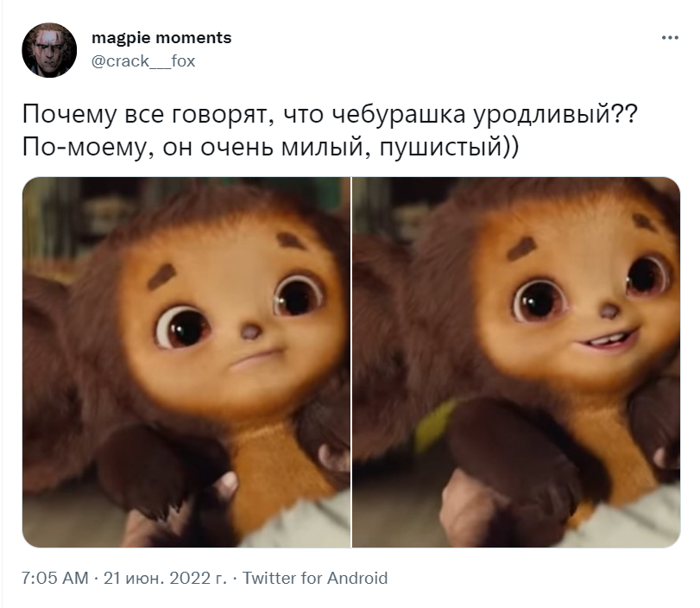Open the left neutral-faced Cheburashka photo
Viewport: 700px width, 608px height.
tap(186, 363)
